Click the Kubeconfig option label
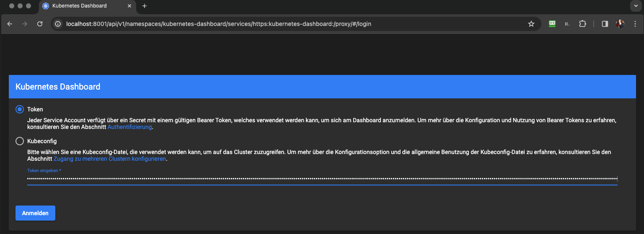 (x=42, y=141)
